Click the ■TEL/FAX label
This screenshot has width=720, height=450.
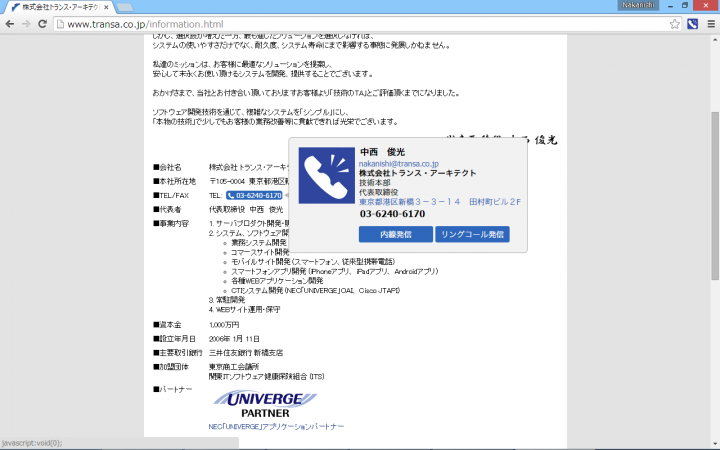pyautogui.click(x=171, y=195)
